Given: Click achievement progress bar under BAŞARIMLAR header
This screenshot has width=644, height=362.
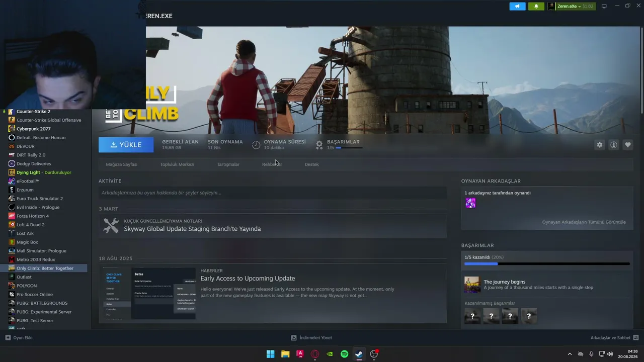Looking at the screenshot, I should pos(348,148).
